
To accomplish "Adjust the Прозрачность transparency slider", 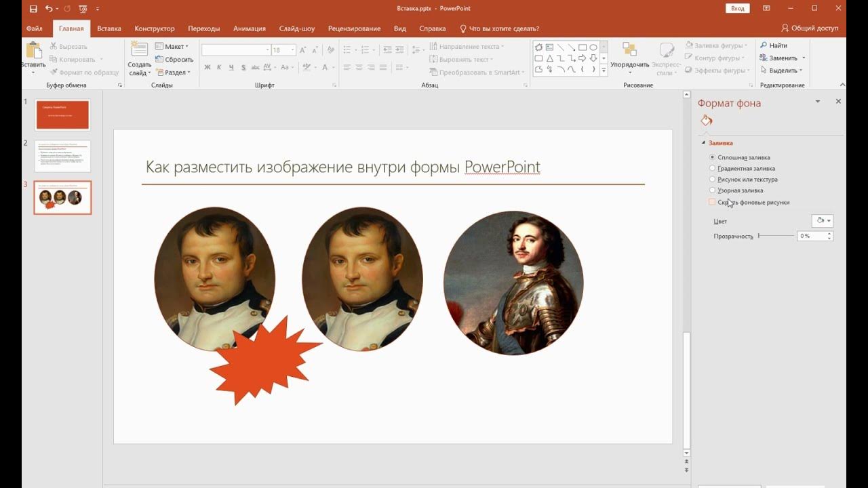I will 776,236.
